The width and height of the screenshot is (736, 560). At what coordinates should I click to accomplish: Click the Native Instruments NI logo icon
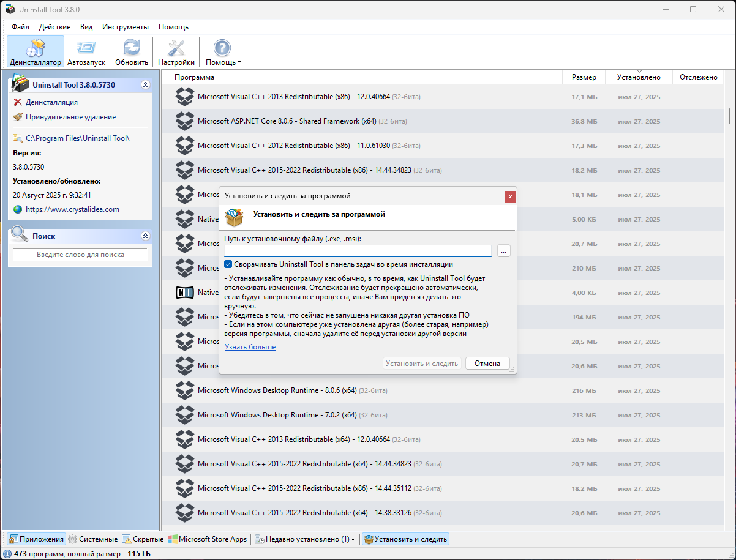(x=185, y=293)
